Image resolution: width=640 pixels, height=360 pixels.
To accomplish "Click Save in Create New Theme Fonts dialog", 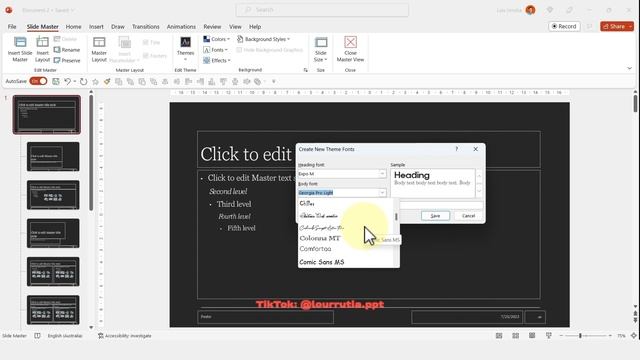I will coord(435,216).
